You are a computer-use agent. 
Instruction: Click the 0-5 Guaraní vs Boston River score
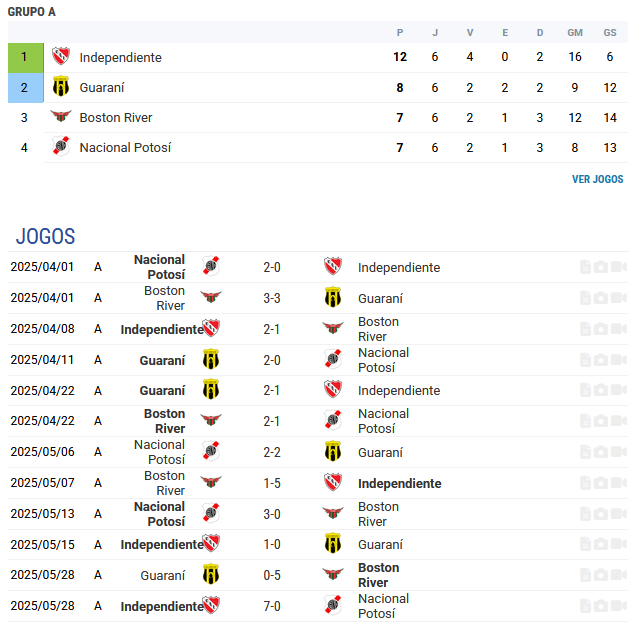click(272, 575)
